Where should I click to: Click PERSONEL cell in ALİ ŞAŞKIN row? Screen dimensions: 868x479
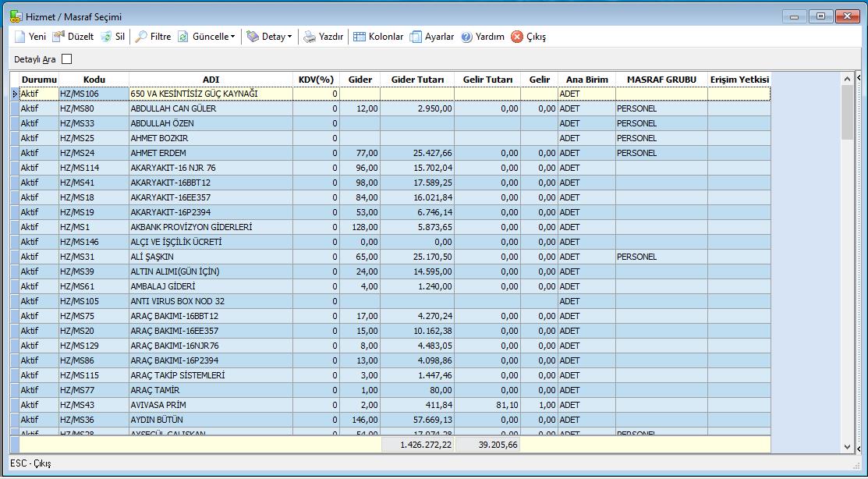(661, 257)
